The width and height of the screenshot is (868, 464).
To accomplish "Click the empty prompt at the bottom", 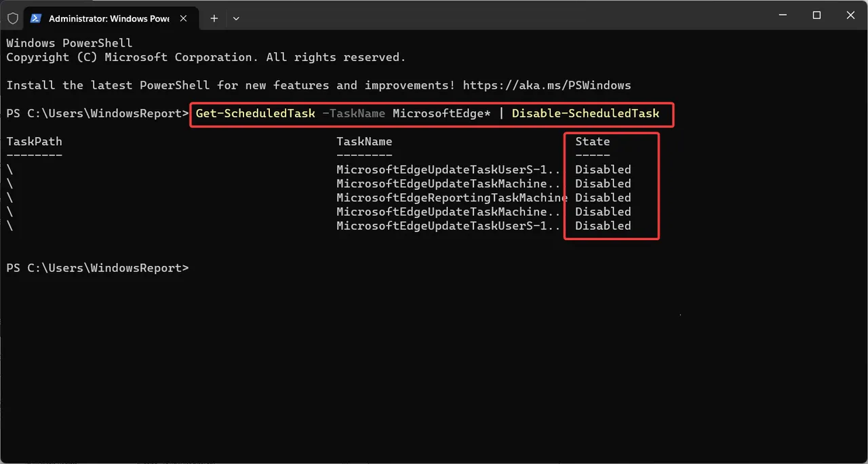I will pyautogui.click(x=98, y=268).
